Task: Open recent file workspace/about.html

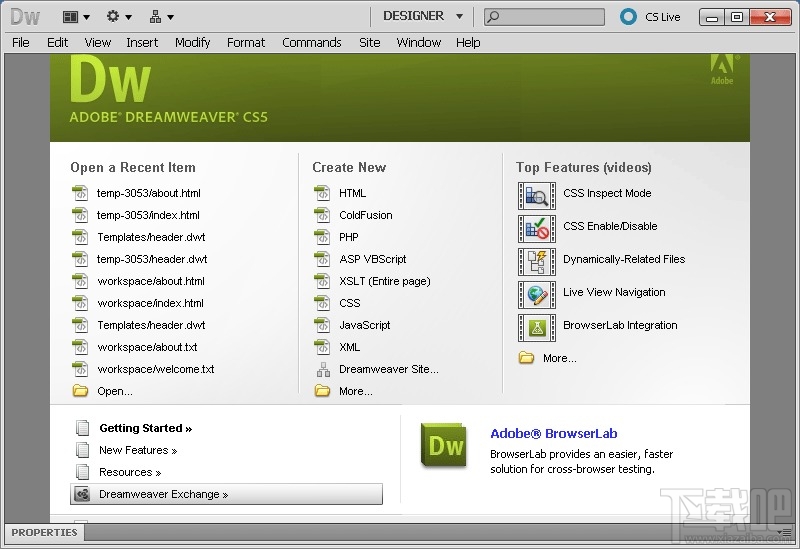Action: click(151, 281)
